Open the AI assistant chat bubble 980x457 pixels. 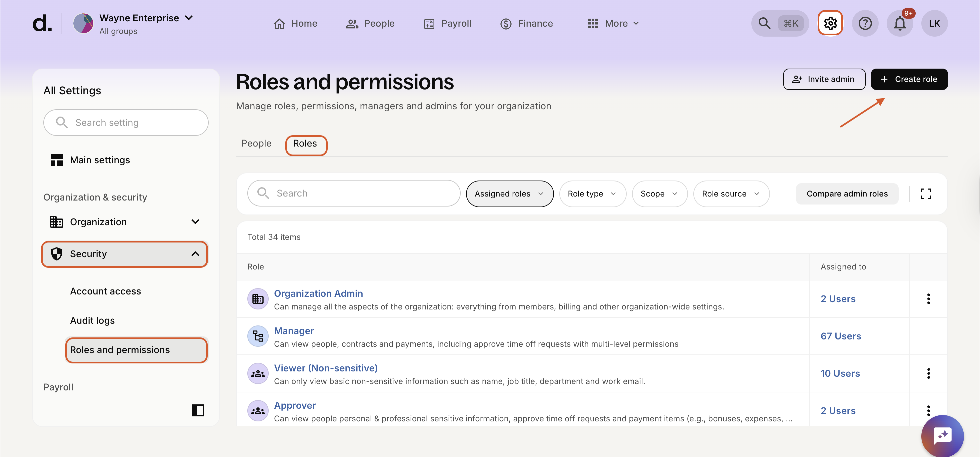[942, 436]
